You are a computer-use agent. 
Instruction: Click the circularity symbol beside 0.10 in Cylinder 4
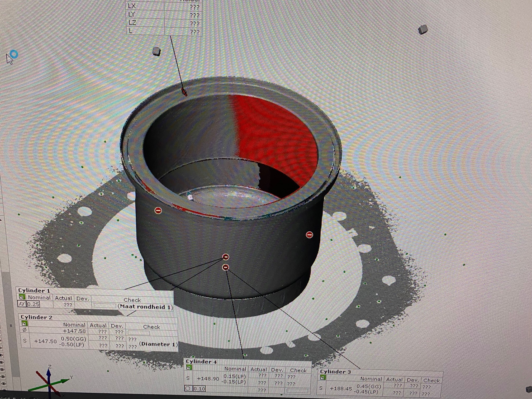pyautogui.click(x=188, y=388)
